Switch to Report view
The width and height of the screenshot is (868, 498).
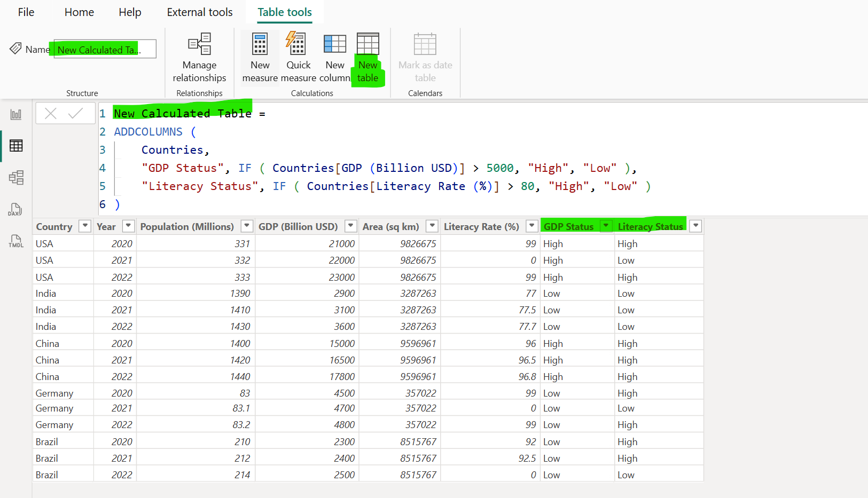16,114
